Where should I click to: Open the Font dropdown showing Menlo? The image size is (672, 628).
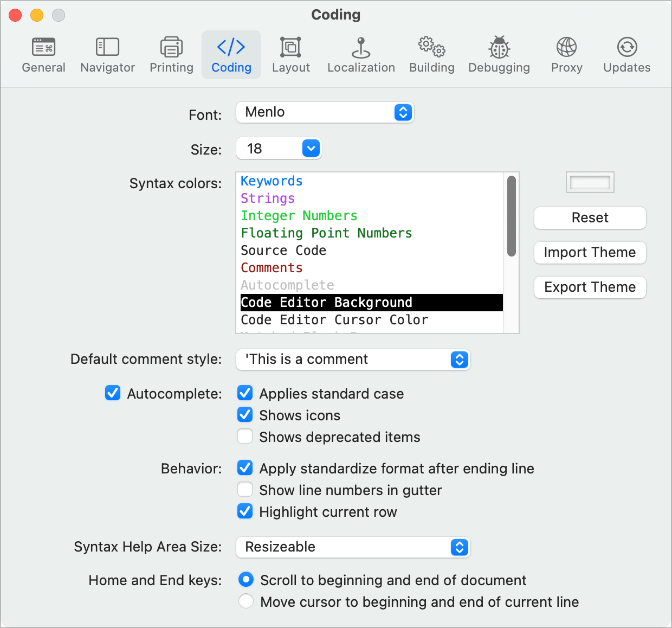coord(325,112)
